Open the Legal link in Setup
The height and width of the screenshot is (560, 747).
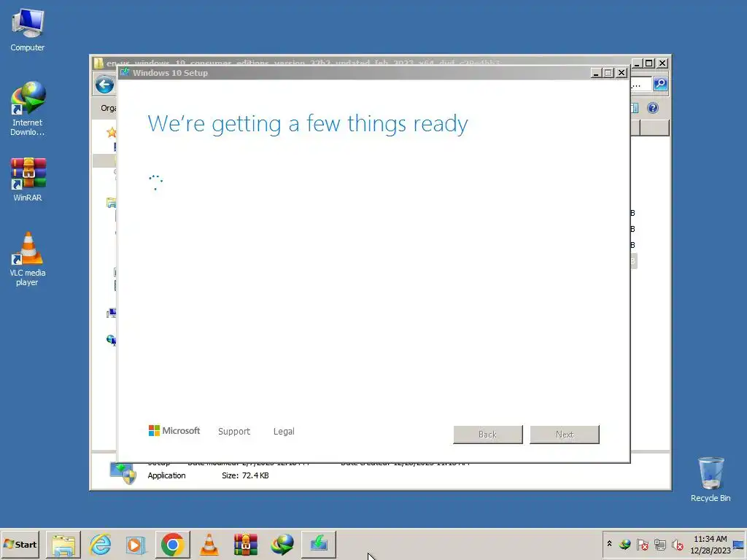[284, 432]
